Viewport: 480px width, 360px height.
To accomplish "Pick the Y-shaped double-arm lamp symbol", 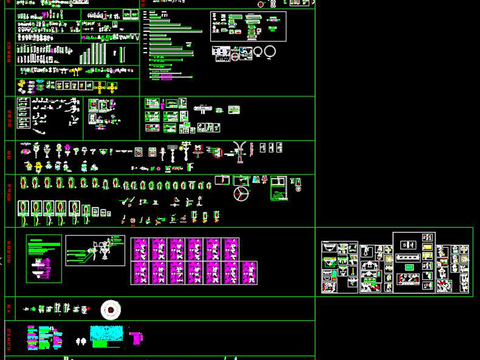I will [240, 151].
